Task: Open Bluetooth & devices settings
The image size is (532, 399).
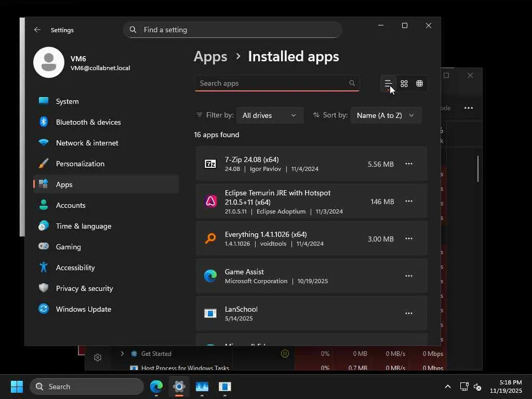Action: tap(106, 122)
